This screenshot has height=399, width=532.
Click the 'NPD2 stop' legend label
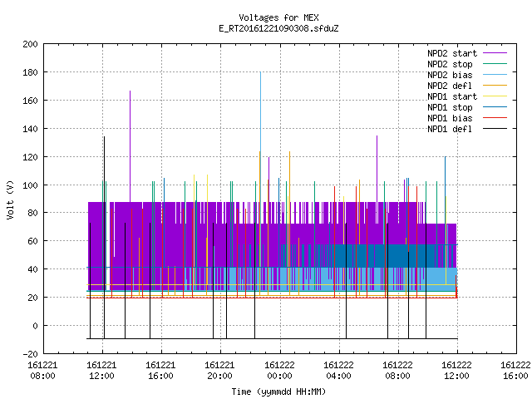tap(450, 64)
